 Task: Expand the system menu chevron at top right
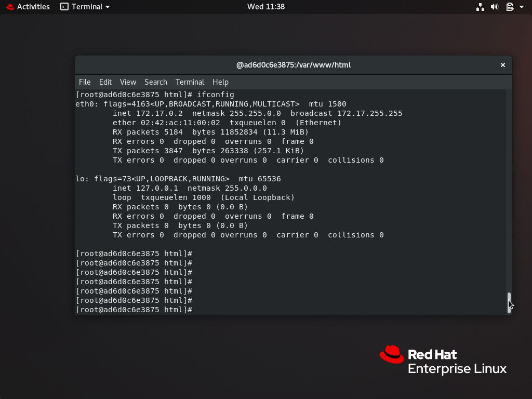point(522,7)
